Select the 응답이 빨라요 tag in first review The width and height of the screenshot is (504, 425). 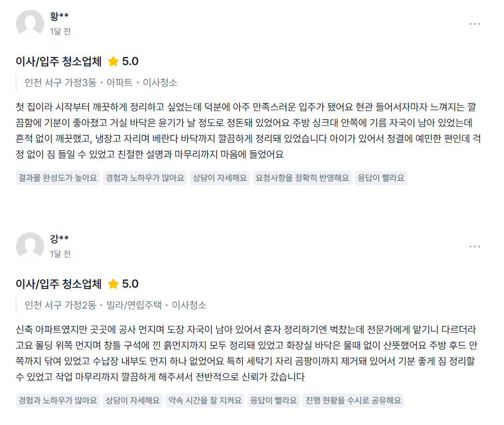380,178
